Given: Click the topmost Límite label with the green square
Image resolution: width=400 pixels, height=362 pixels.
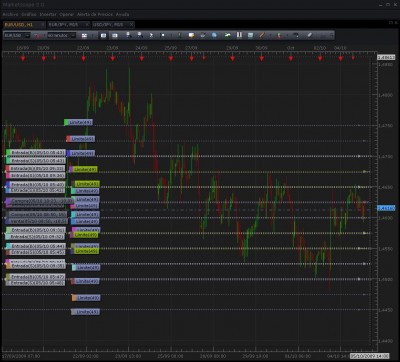Looking at the screenshot, I should [x=78, y=122].
